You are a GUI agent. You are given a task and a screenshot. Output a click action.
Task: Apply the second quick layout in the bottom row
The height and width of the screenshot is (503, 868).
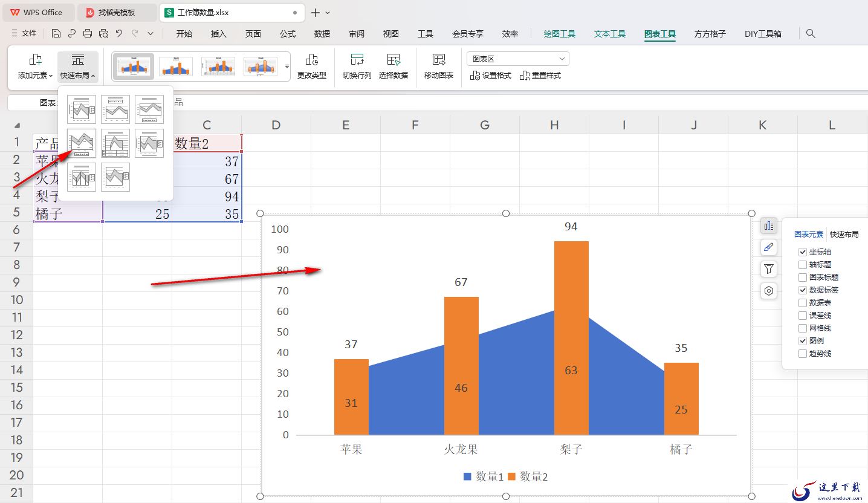pyautogui.click(x=115, y=177)
